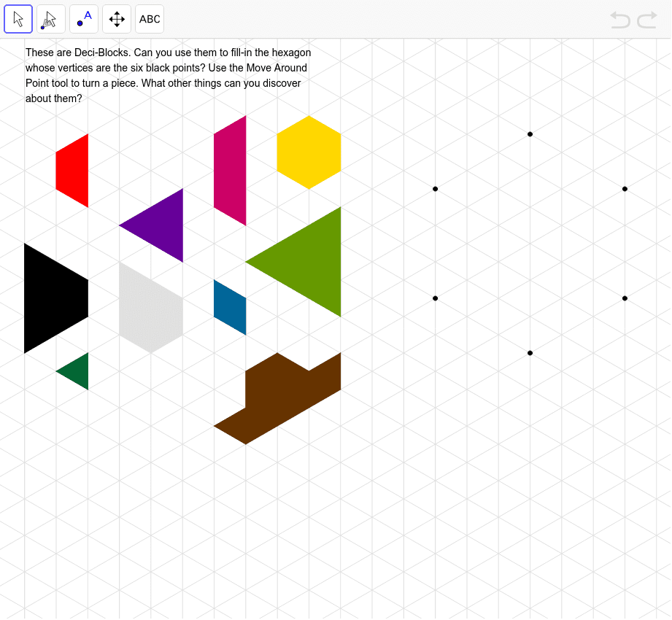Image resolution: width=672 pixels, height=620 pixels.
Task: Select the ABC text tool
Action: pyautogui.click(x=150, y=19)
